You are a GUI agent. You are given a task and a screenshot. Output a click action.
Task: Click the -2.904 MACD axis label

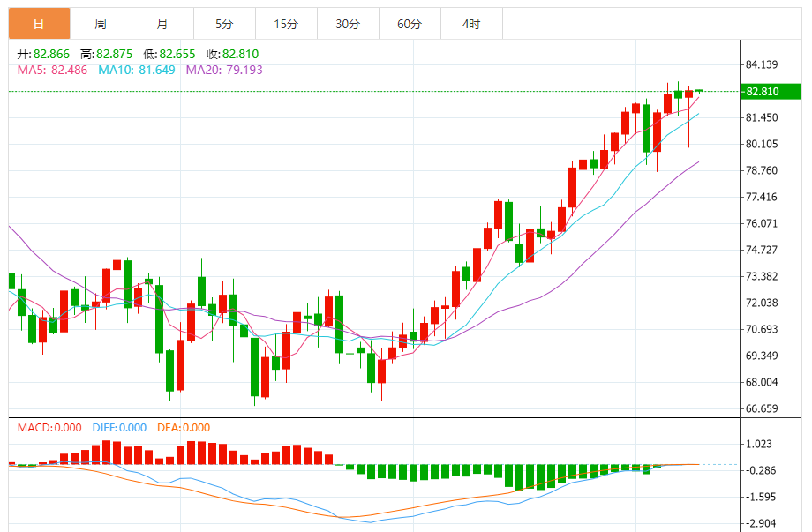(760, 524)
